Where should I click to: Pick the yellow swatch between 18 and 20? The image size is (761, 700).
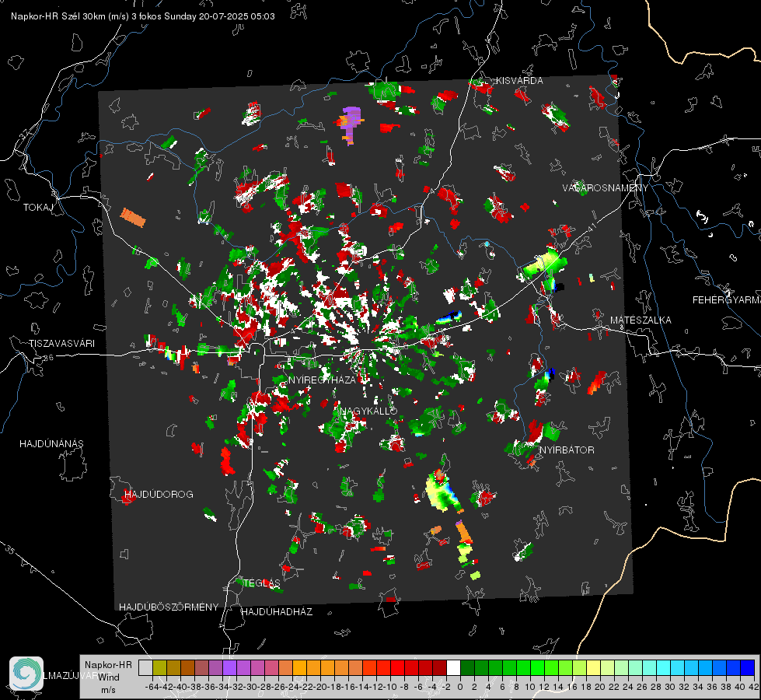[x=594, y=668]
